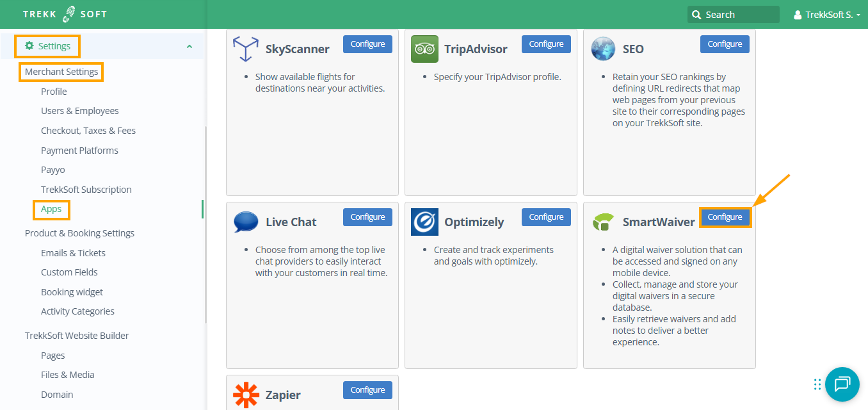The image size is (868, 410).
Task: Configure the SmartWaiver app
Action: [x=725, y=217]
